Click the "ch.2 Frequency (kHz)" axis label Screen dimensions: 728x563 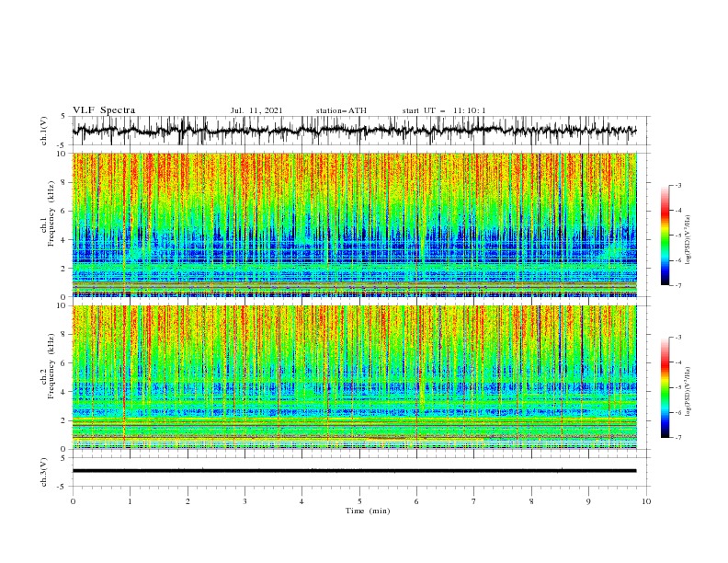pyautogui.click(x=48, y=366)
